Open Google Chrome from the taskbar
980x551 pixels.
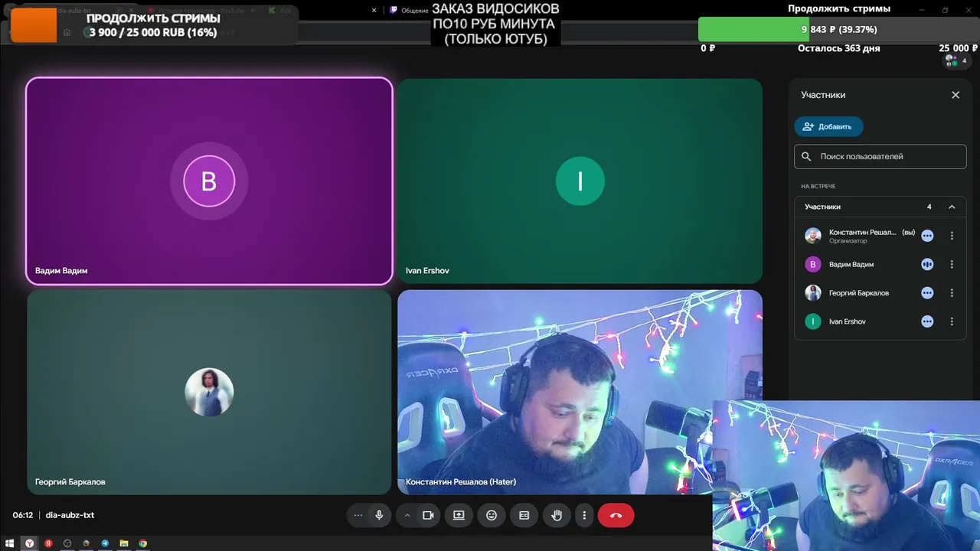pos(142,543)
